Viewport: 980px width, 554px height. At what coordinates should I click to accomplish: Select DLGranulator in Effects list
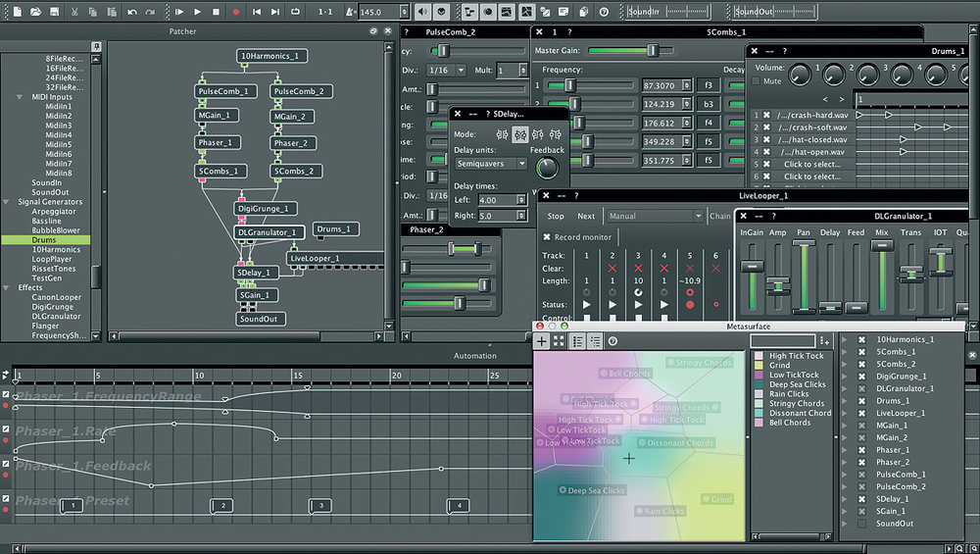(56, 317)
